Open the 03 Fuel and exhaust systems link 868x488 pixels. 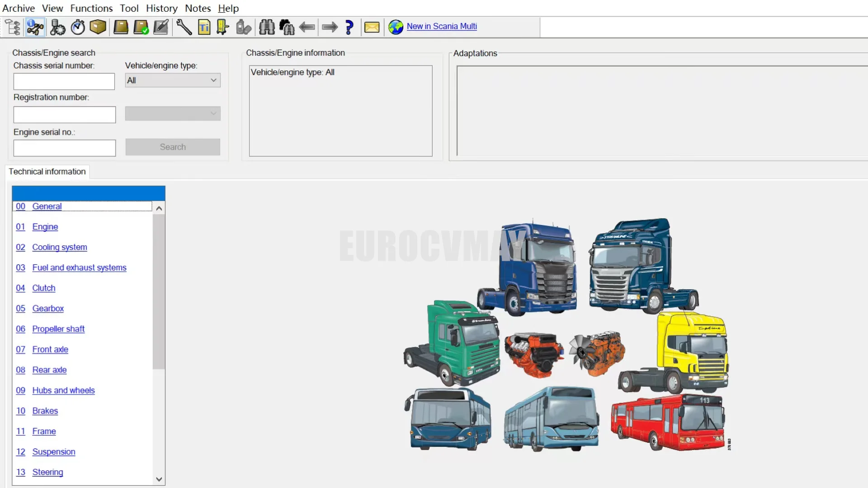(79, 267)
